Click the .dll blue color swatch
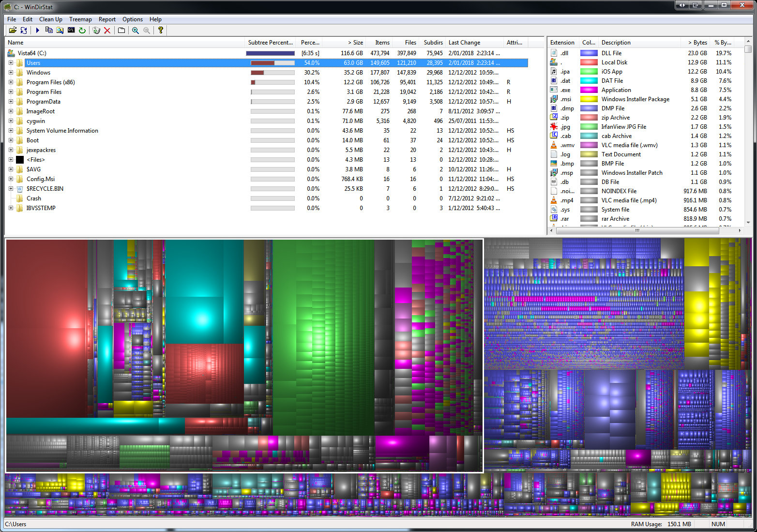 pos(589,53)
